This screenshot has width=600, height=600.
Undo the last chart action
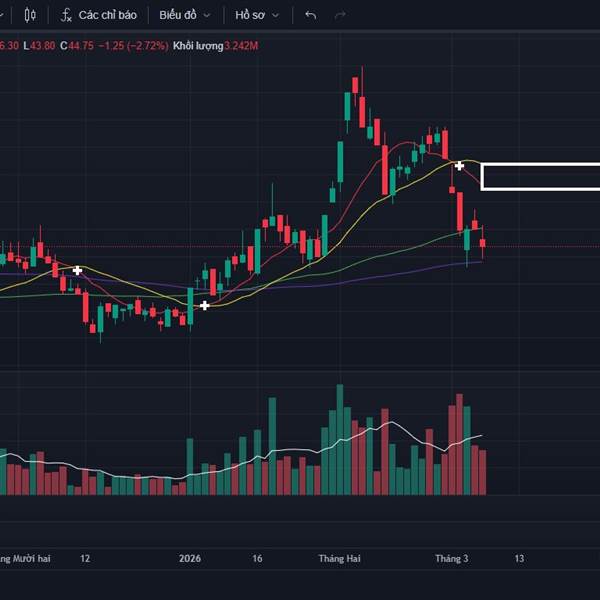[x=311, y=15]
